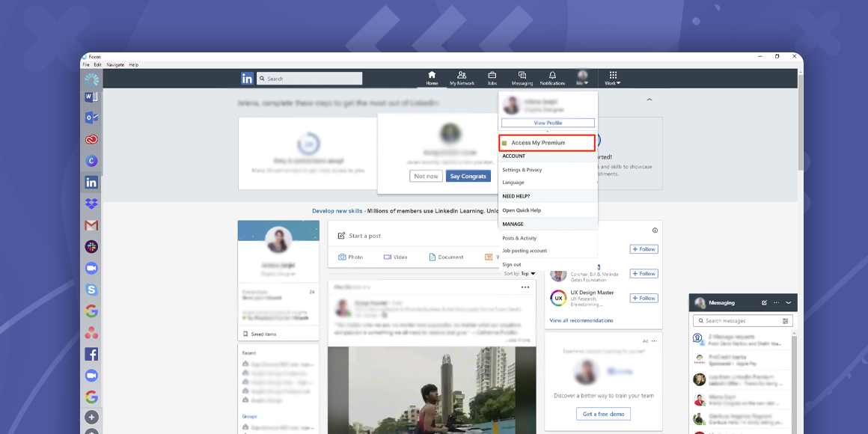
Task: Click Say Congrats
Action: click(x=468, y=176)
